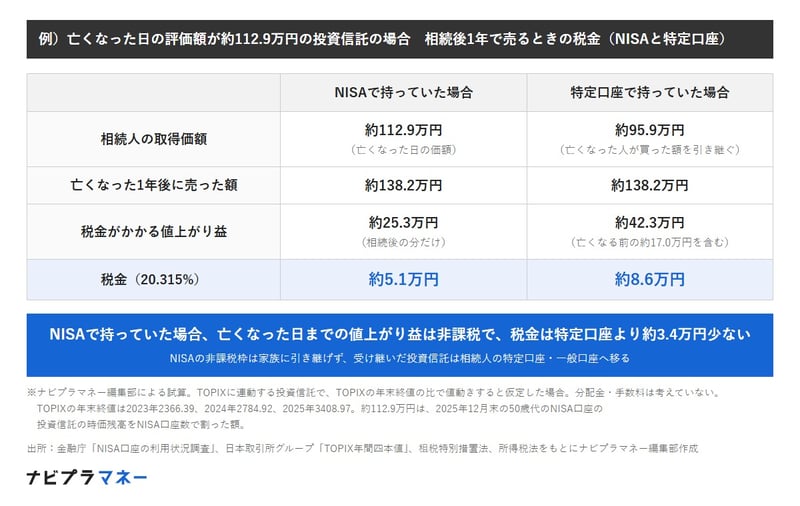Screen dimensions: 800x506
Task: Click the footnote line 投資信託の時価残高をNISA口座数で割った額
Action: (x=142, y=424)
